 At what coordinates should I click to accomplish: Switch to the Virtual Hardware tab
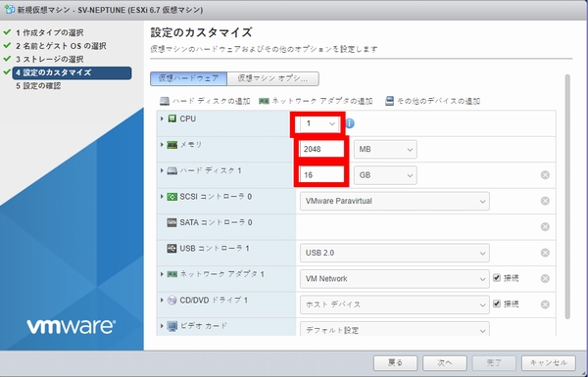(188, 78)
